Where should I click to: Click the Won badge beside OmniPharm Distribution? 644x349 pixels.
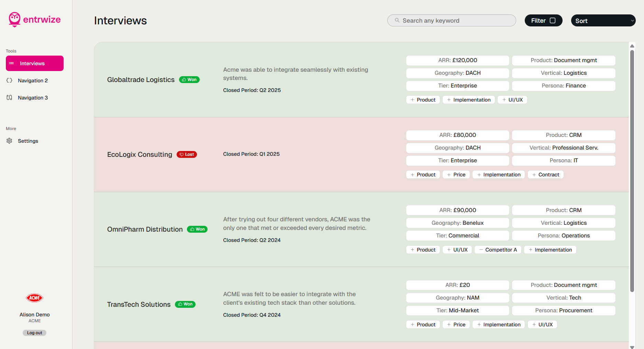point(197,229)
